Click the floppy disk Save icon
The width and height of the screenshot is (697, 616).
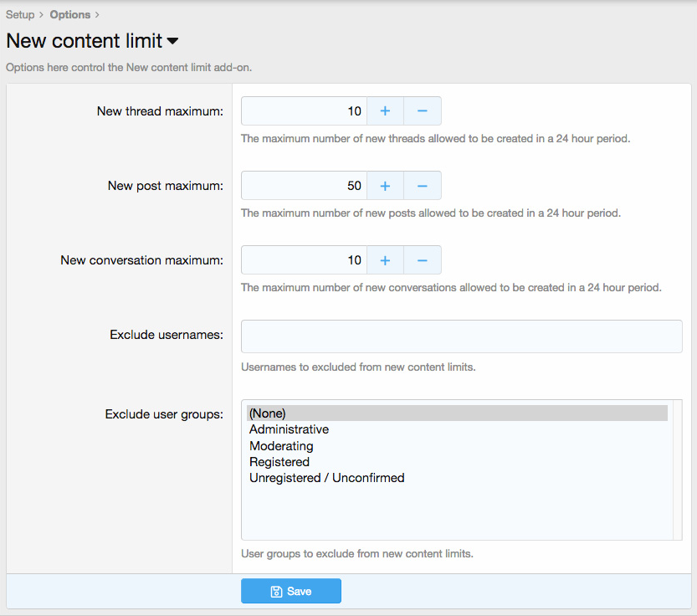276,592
